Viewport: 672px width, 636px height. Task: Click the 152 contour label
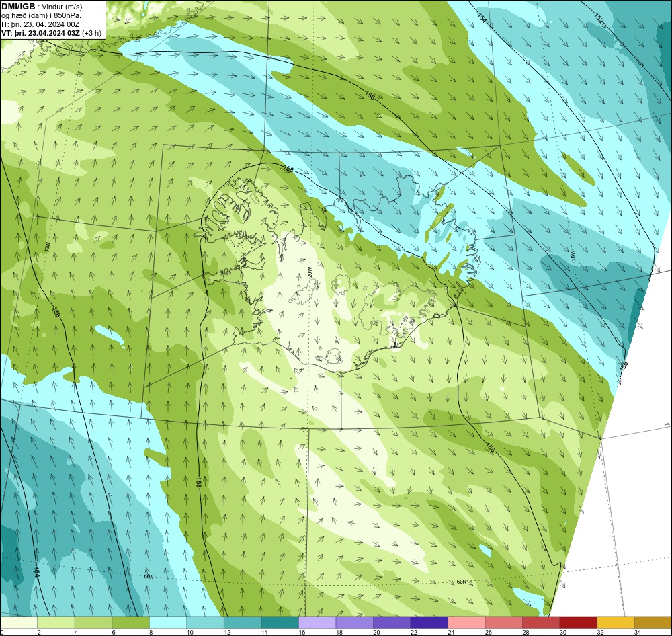coord(599,17)
